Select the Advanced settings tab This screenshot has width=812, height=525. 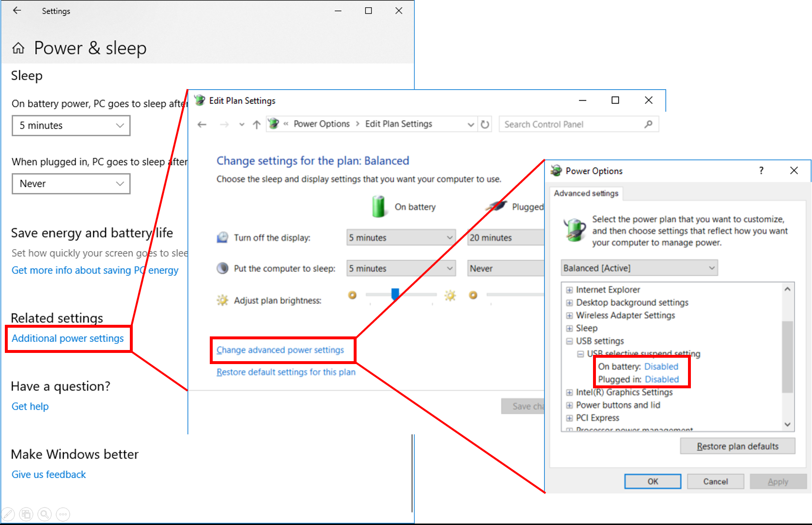point(586,193)
